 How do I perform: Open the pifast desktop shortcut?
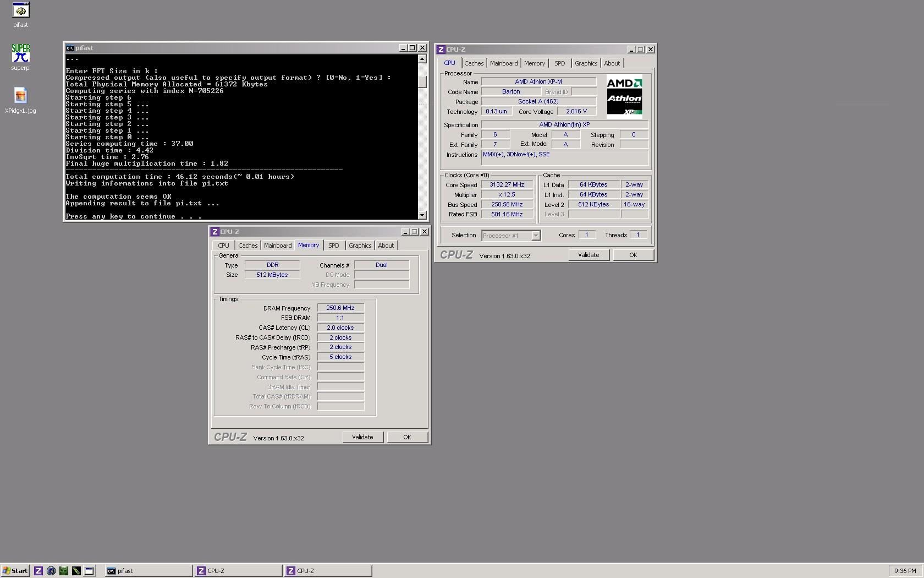coord(21,15)
